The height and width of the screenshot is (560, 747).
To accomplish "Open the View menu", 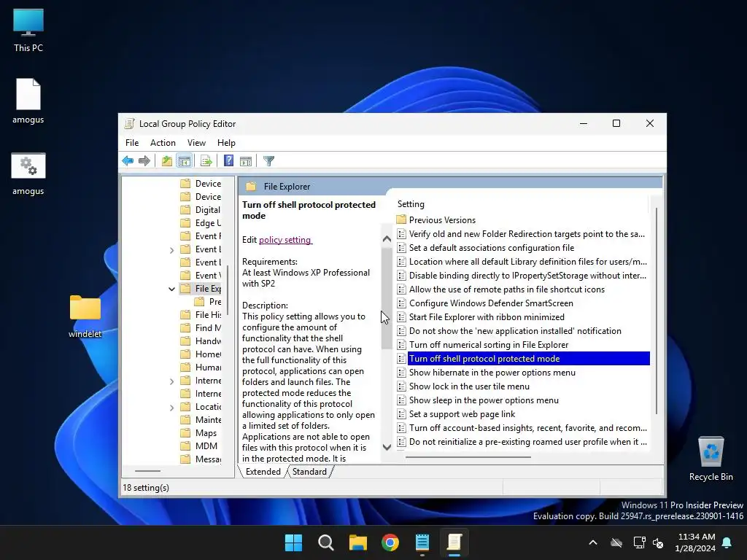I will pyautogui.click(x=196, y=143).
